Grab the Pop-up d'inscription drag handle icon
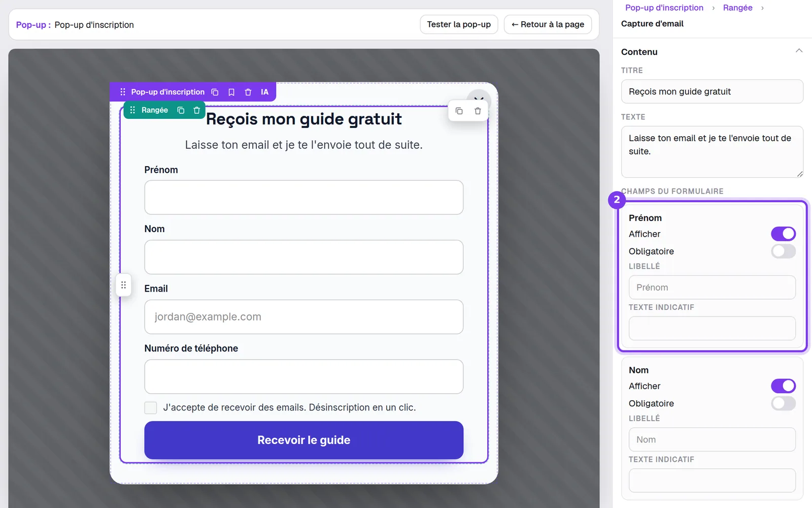The width and height of the screenshot is (812, 508). tap(122, 92)
